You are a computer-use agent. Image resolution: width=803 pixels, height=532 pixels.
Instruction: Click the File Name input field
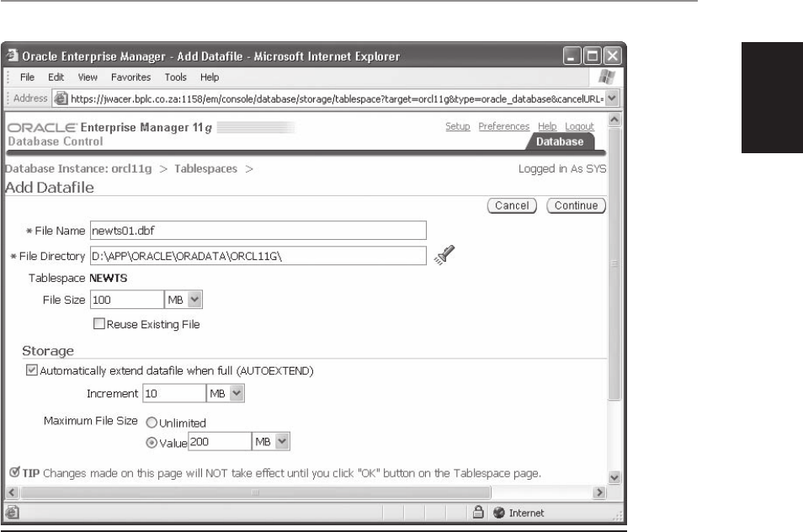(x=258, y=231)
